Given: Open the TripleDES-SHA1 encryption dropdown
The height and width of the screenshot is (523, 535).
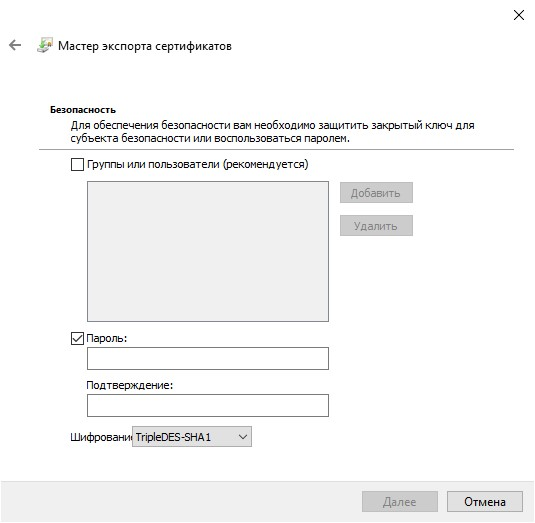Looking at the screenshot, I should point(192,437).
